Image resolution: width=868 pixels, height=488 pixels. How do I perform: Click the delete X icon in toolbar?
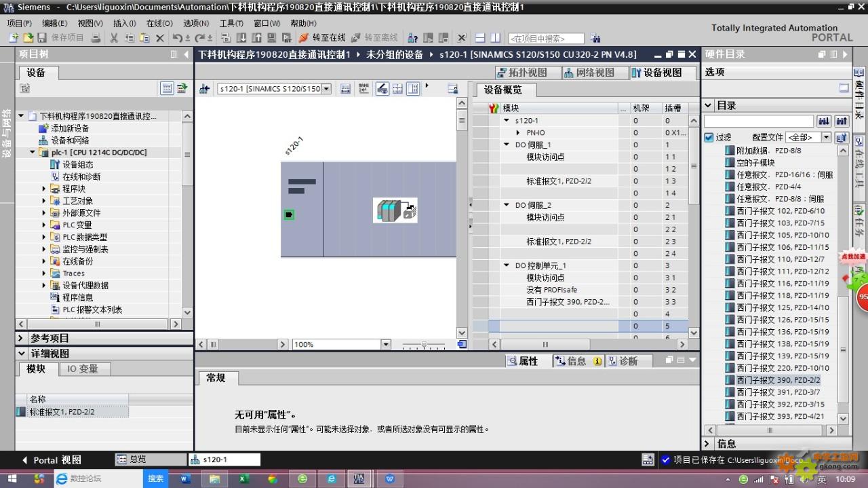(160, 37)
